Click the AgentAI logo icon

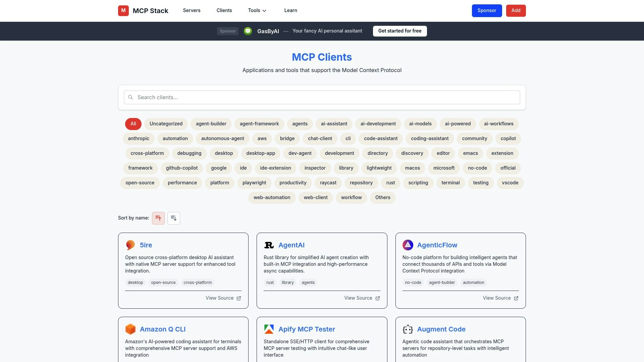[x=269, y=245]
